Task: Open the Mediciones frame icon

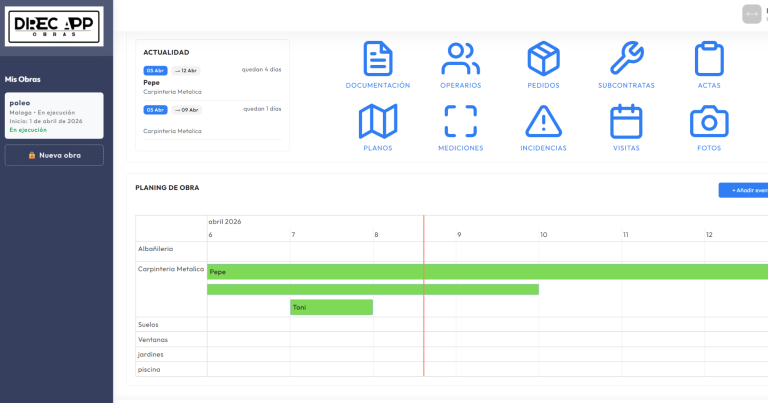Action: (460, 121)
